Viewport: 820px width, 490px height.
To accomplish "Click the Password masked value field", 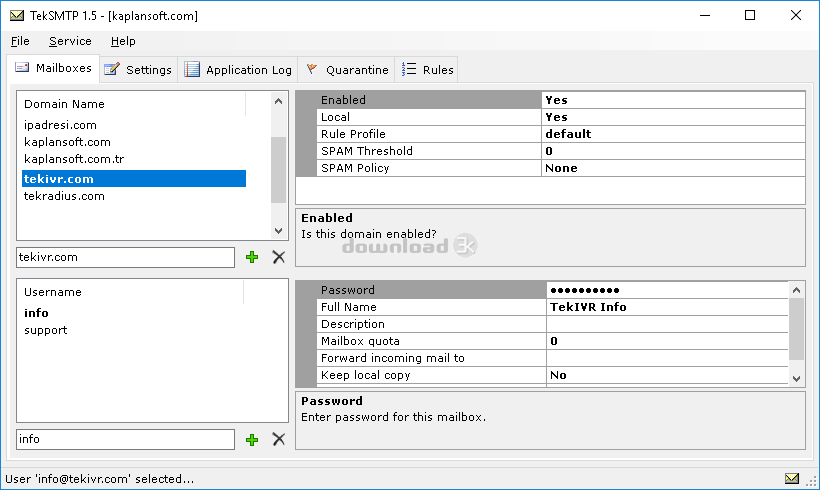I will [x=667, y=290].
